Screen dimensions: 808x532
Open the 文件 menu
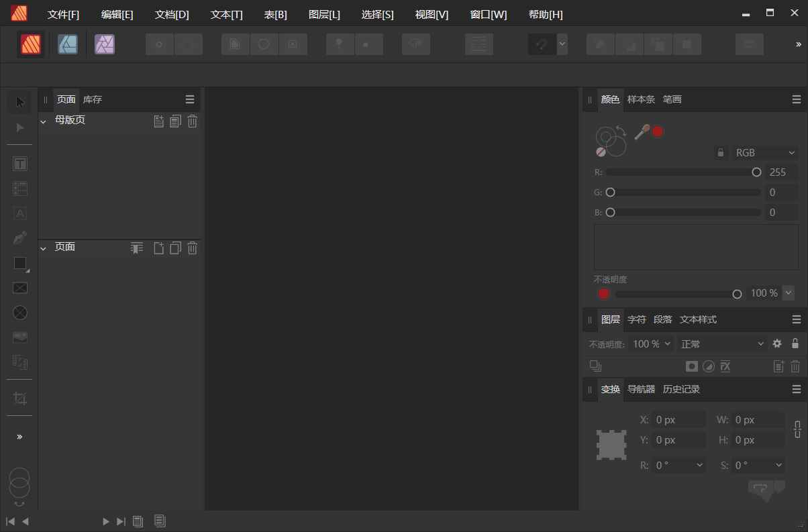[64, 14]
